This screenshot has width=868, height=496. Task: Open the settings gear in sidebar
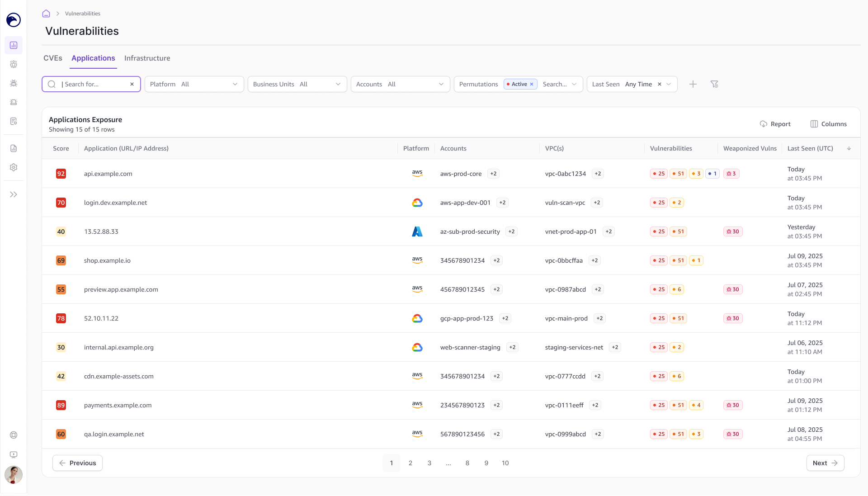[x=14, y=167]
